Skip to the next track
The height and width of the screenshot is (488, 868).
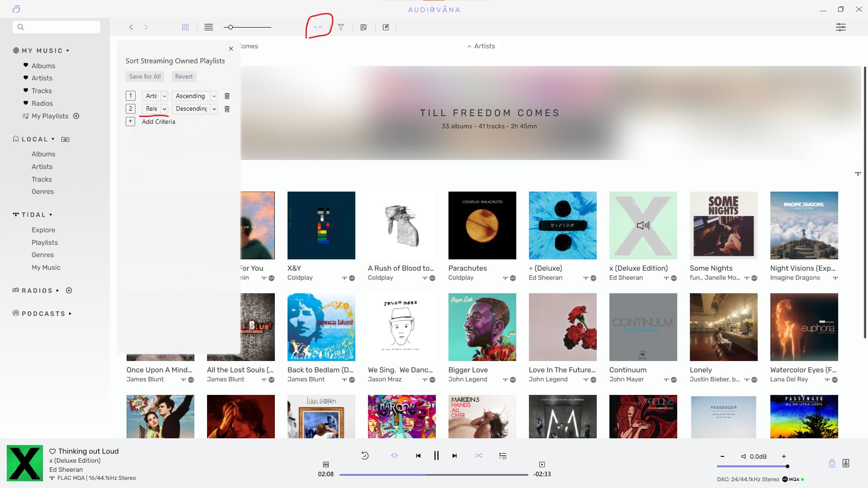point(454,456)
